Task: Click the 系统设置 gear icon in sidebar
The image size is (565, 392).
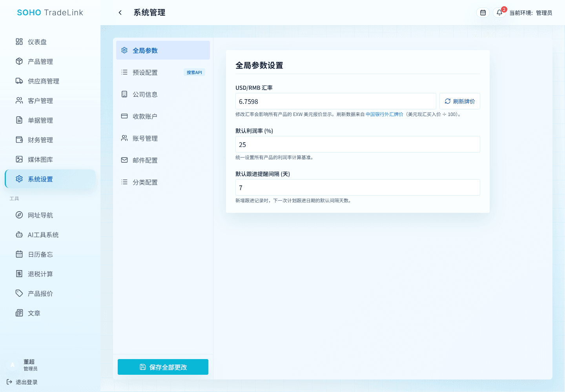Action: [19, 179]
